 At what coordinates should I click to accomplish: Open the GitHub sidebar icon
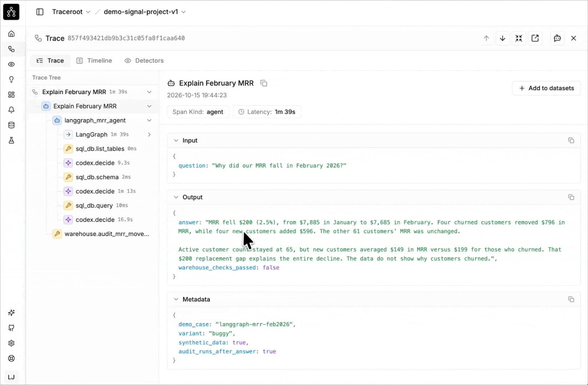coord(11,328)
